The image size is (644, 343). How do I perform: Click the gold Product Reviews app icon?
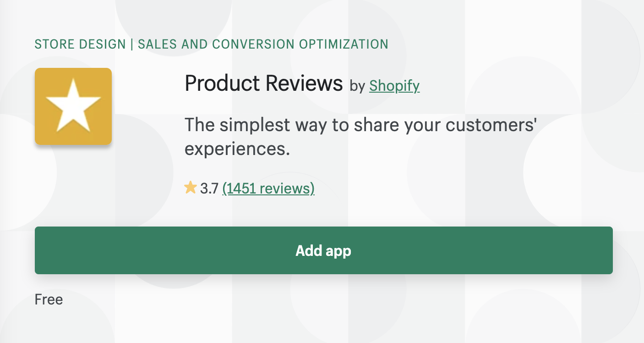click(x=73, y=106)
